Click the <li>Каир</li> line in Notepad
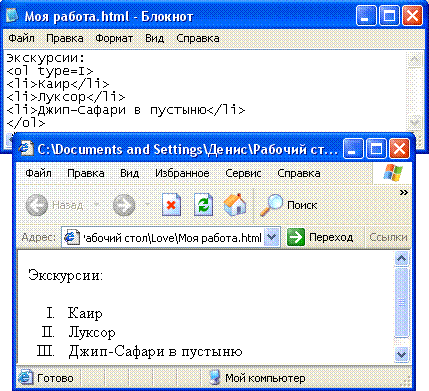 point(58,84)
